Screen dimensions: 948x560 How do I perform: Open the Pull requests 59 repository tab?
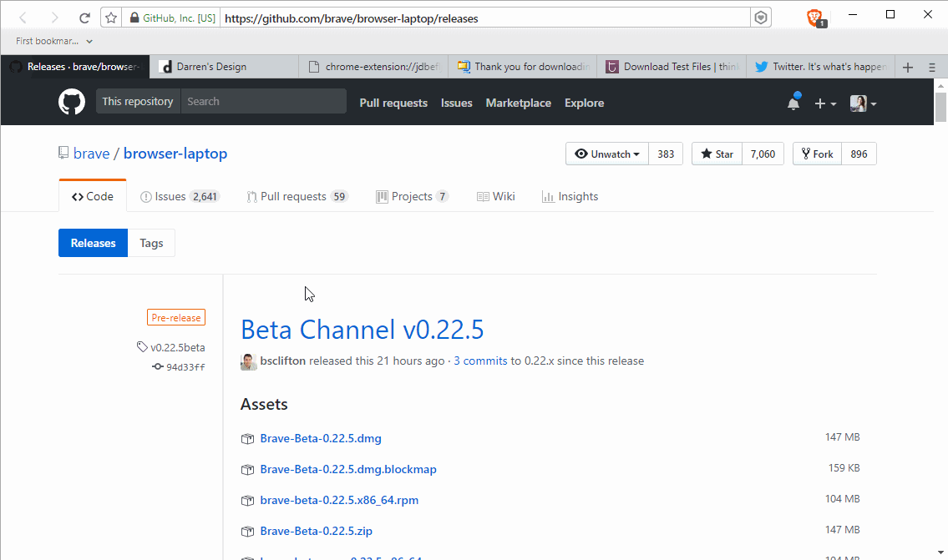coord(297,196)
